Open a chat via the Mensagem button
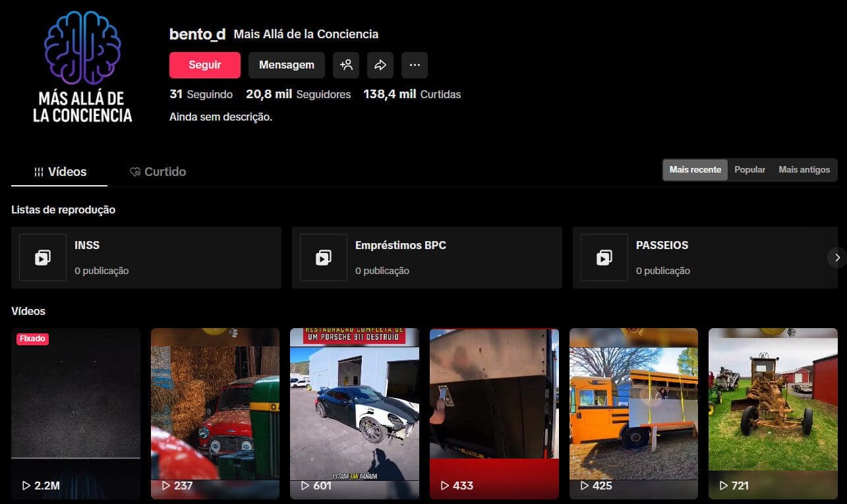Image resolution: width=847 pixels, height=504 pixels. click(x=286, y=65)
